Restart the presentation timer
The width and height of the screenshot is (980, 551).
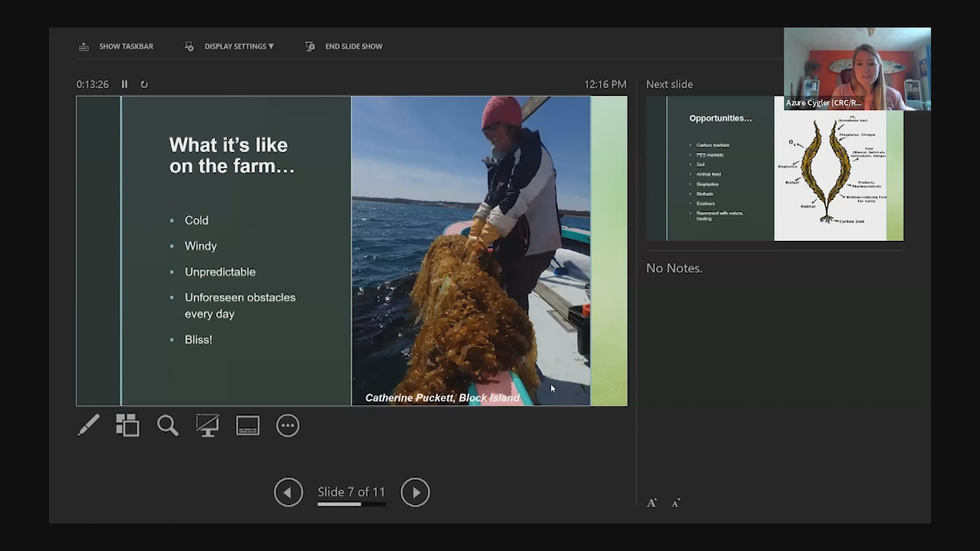(144, 84)
